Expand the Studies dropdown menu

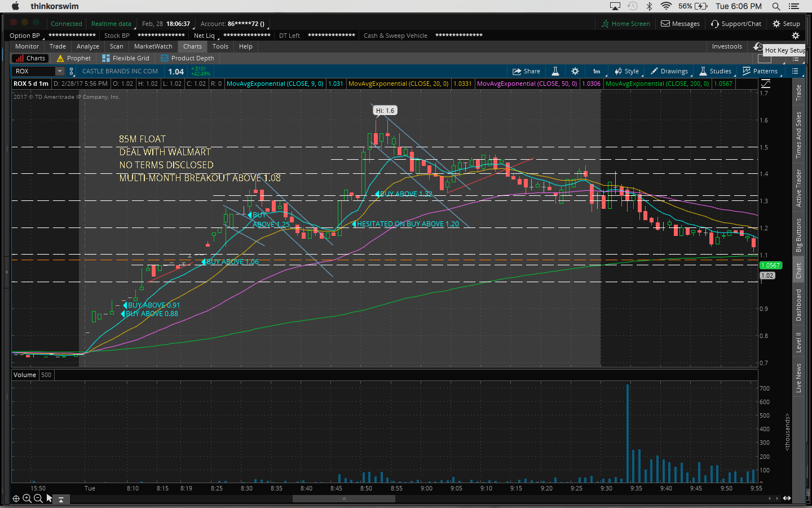point(716,71)
